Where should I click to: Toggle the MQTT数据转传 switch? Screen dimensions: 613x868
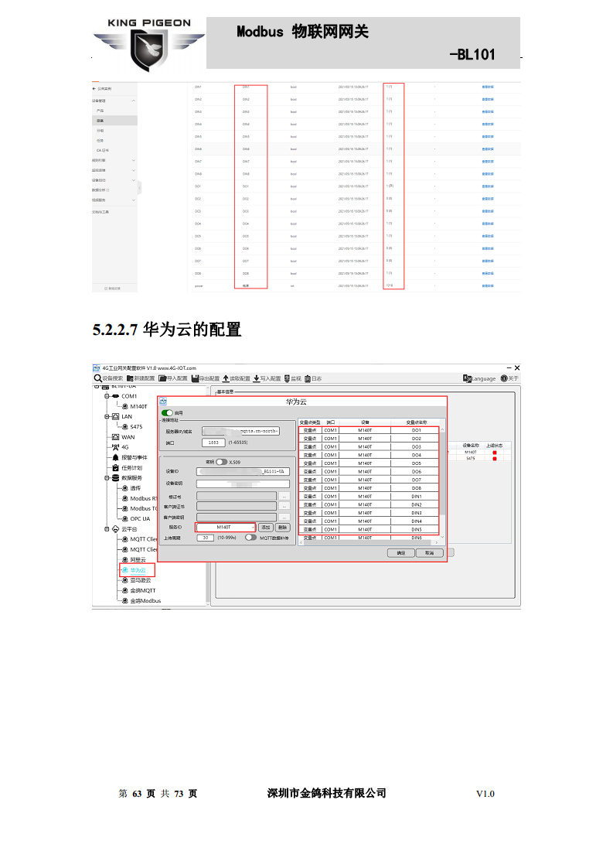click(x=251, y=538)
